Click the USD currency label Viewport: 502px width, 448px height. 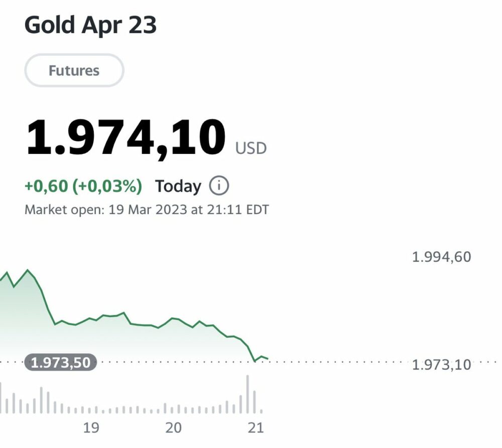click(251, 148)
